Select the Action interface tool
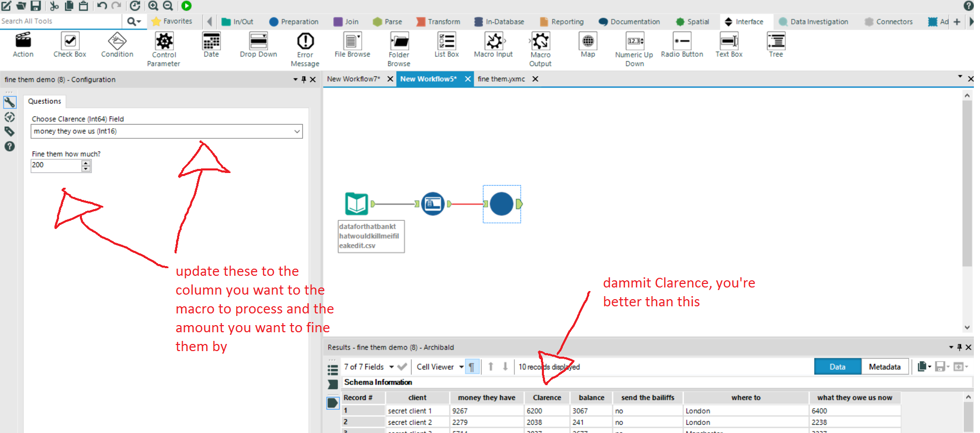The height and width of the screenshot is (433, 980). point(23,45)
